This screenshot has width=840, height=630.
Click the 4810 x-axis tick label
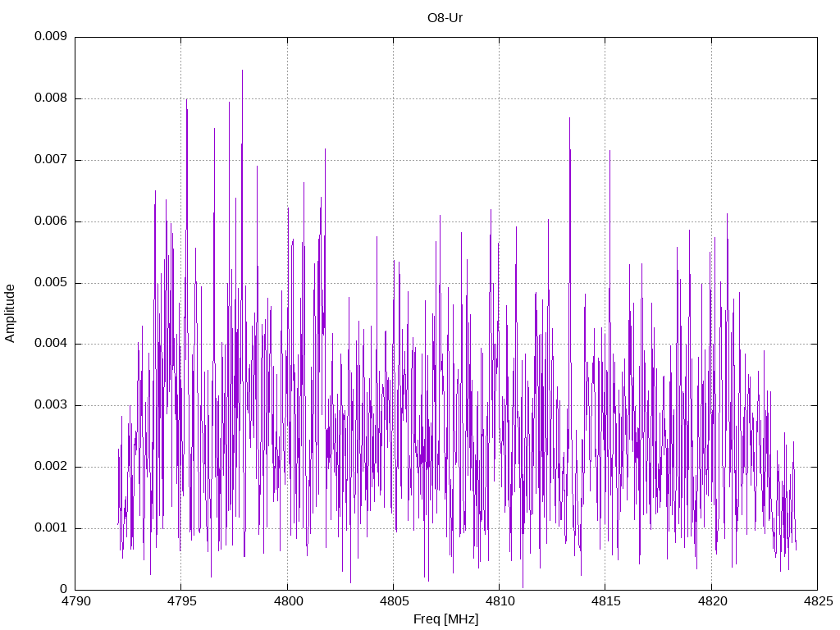pos(500,601)
